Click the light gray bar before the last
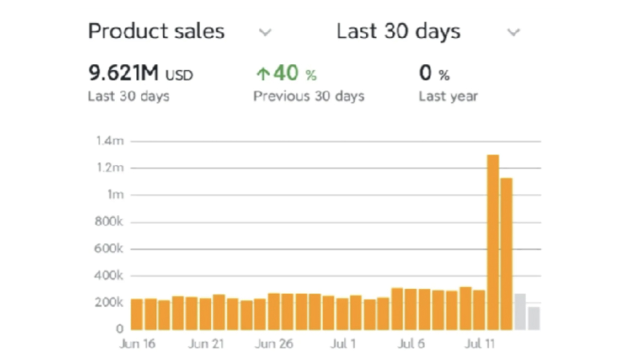The height and width of the screenshot is (362, 644). pos(519,311)
